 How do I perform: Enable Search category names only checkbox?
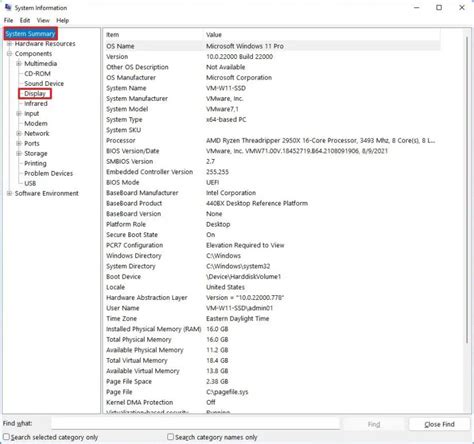pos(170,437)
